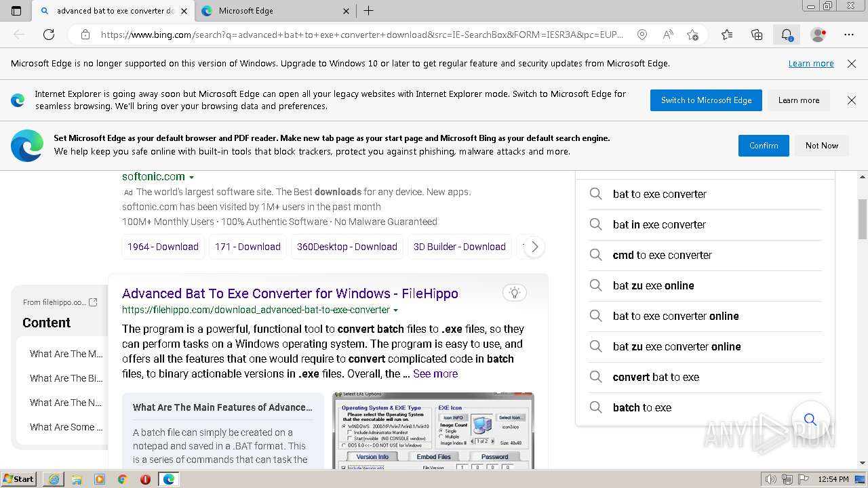Search suggestion 'bat zu exe converter online'

(x=705, y=346)
